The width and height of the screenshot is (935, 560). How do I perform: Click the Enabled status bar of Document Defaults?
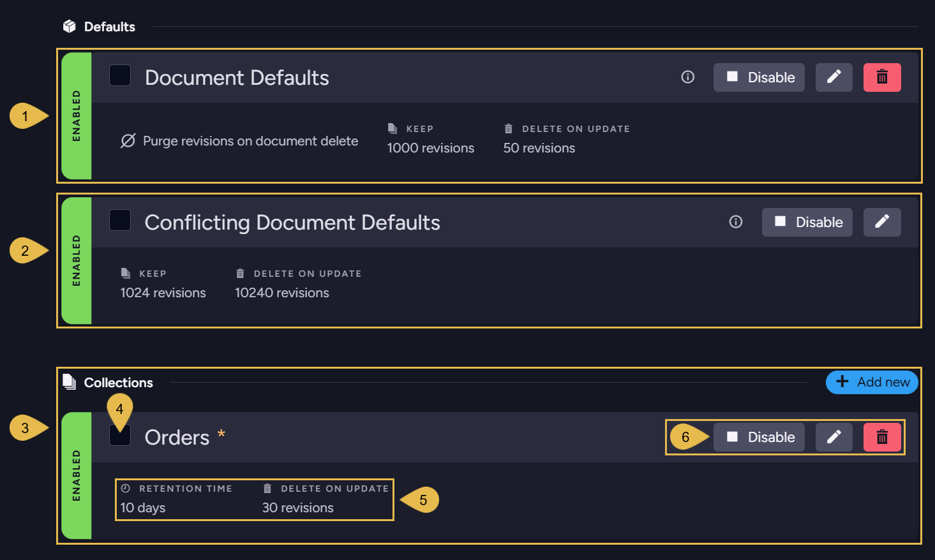point(77,115)
